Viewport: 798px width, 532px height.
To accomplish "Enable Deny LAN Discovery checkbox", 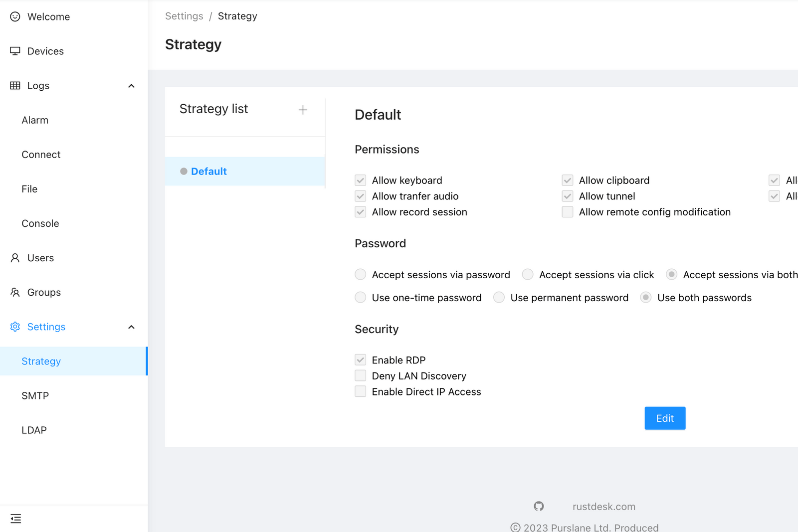I will (x=360, y=375).
